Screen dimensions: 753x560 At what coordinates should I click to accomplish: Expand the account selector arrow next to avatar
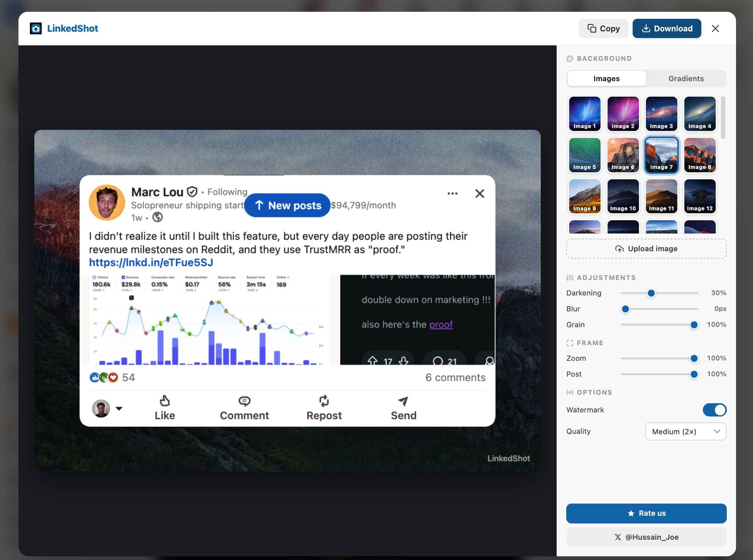tap(119, 408)
